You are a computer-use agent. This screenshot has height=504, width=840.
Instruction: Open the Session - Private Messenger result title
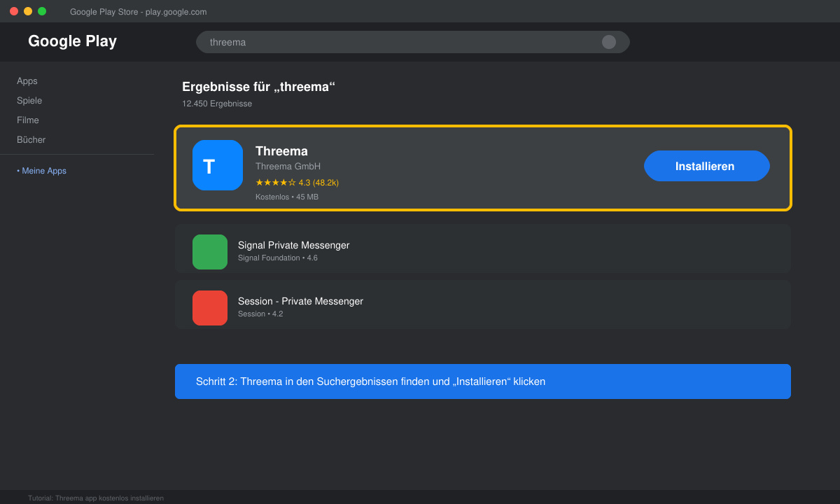(x=300, y=301)
